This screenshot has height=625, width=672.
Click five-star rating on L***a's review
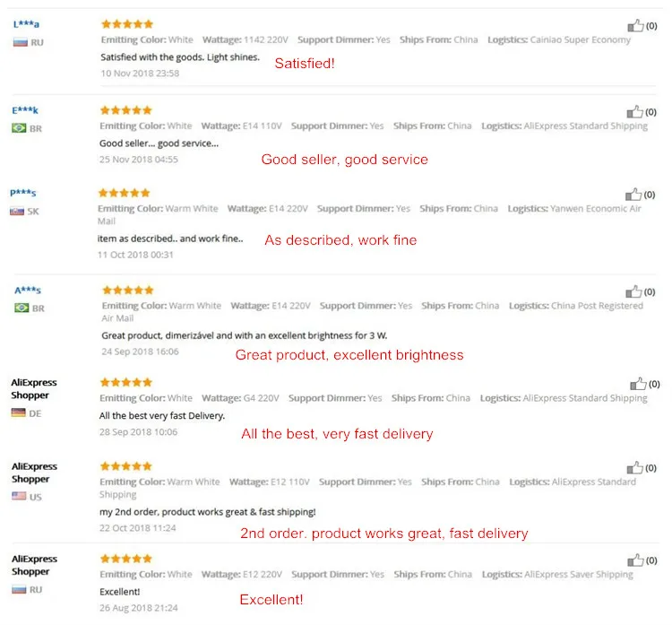tap(127, 24)
